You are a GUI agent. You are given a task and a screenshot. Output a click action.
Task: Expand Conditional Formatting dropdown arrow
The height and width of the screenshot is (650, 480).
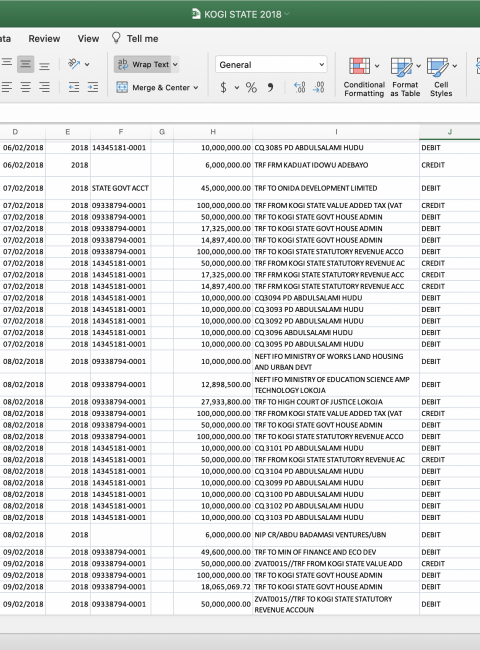377,66
